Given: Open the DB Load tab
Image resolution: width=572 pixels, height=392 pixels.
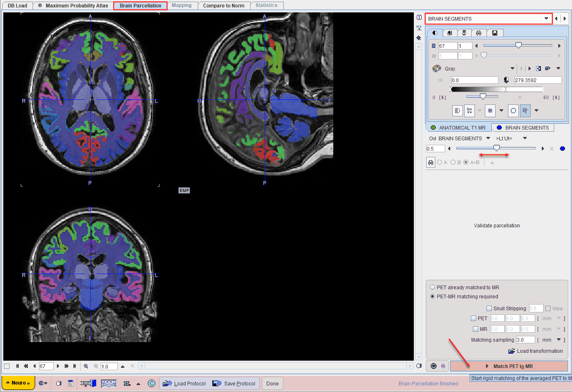Looking at the screenshot, I should pyautogui.click(x=17, y=5).
